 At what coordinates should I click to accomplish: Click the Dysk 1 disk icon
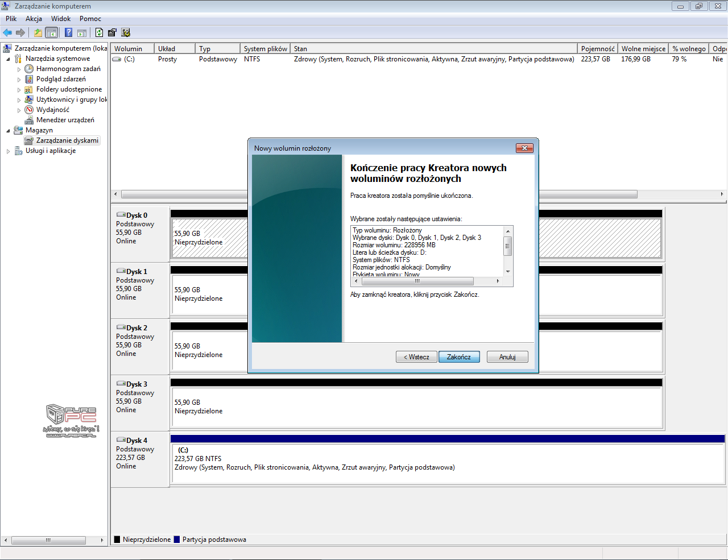pyautogui.click(x=121, y=271)
